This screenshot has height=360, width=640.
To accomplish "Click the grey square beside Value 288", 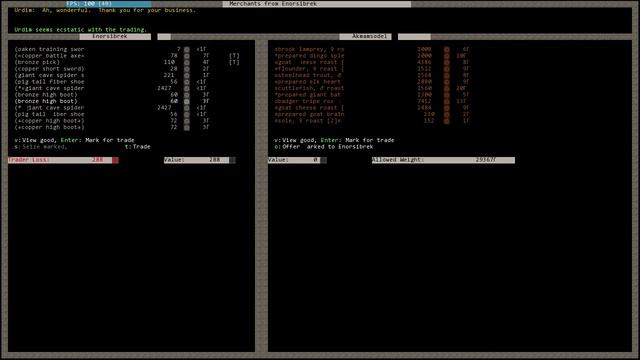I will (x=232, y=160).
